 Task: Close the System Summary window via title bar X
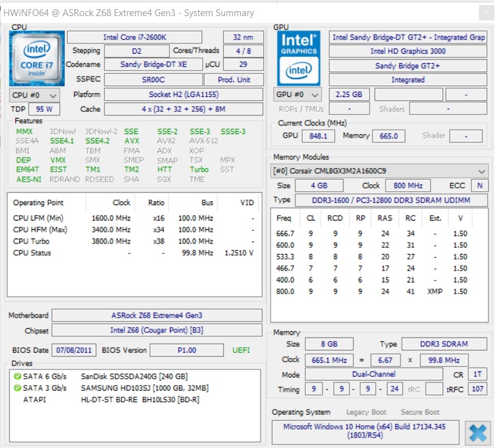pyautogui.click(x=486, y=13)
